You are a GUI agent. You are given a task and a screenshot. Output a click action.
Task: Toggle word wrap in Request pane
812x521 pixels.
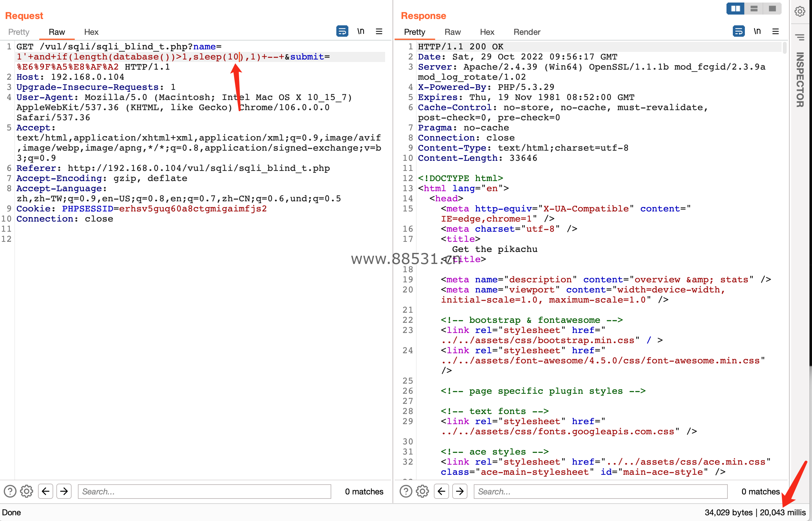tap(342, 31)
